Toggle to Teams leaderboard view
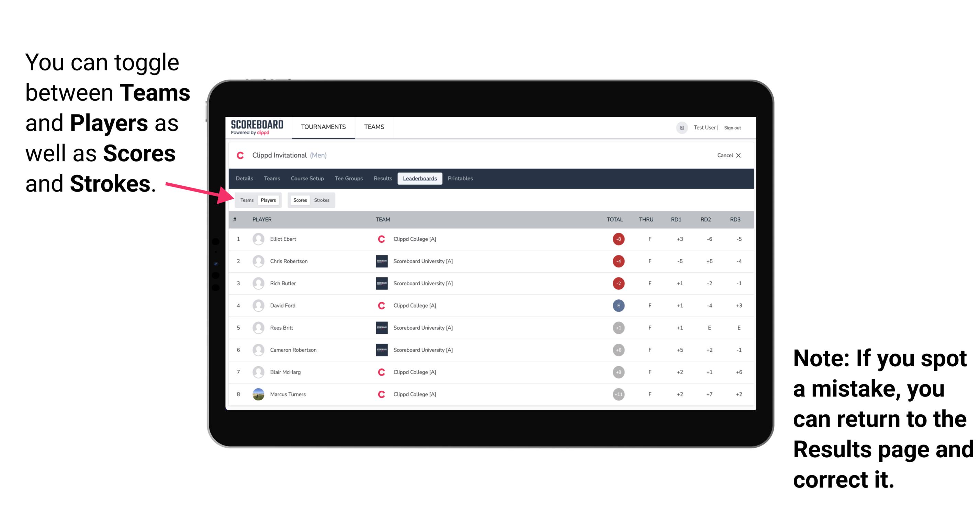The height and width of the screenshot is (527, 980). [x=245, y=200]
